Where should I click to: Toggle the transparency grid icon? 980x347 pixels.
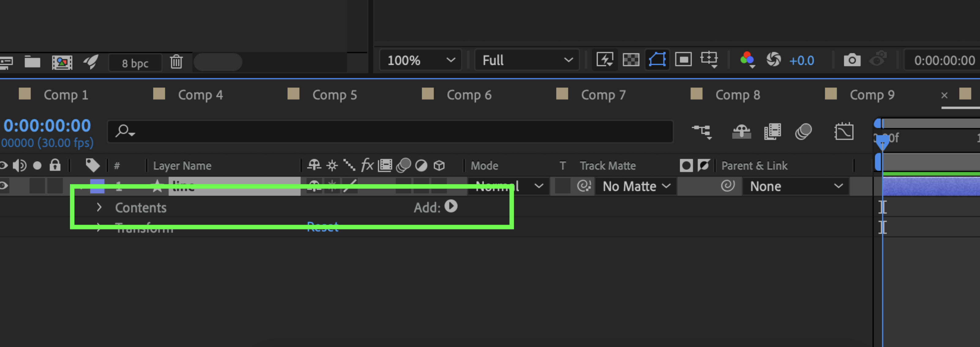[x=630, y=60]
